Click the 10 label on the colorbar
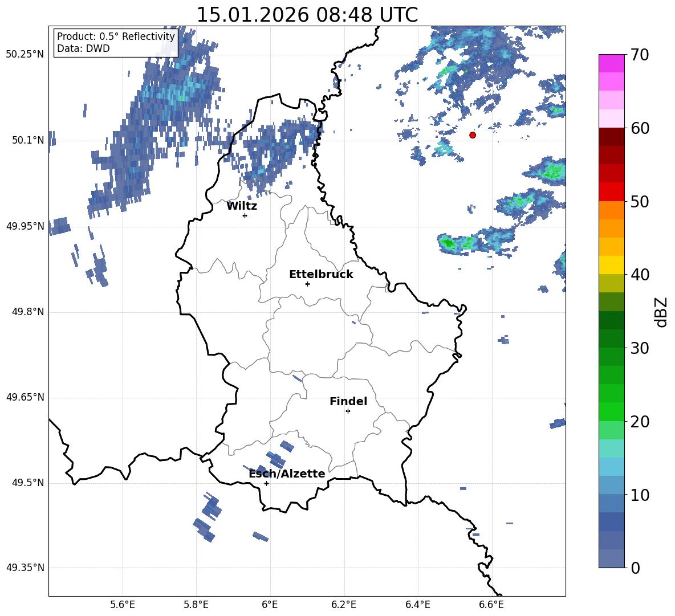The height and width of the screenshot is (616, 675). [640, 495]
